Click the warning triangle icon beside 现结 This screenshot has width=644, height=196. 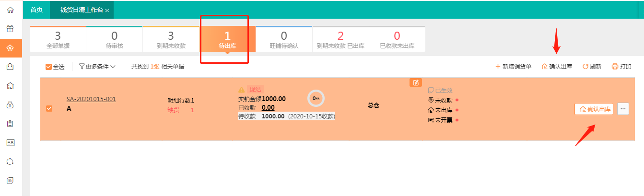242,90
